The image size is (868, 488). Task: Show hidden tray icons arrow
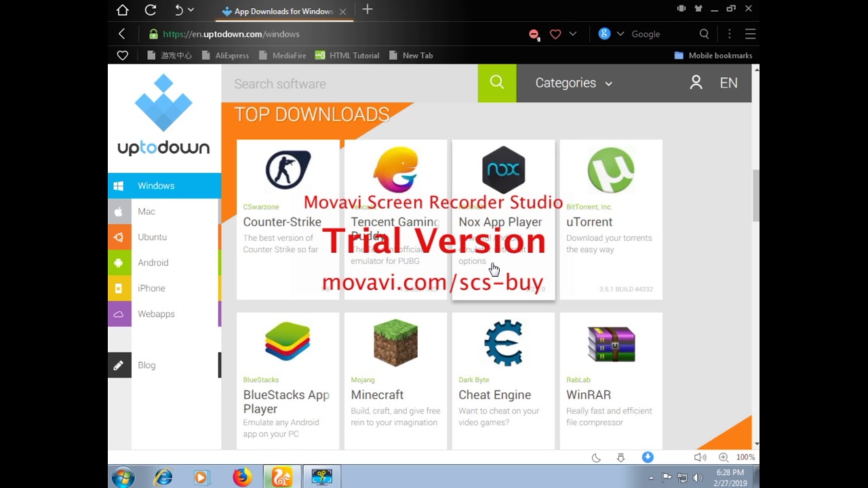(x=651, y=478)
